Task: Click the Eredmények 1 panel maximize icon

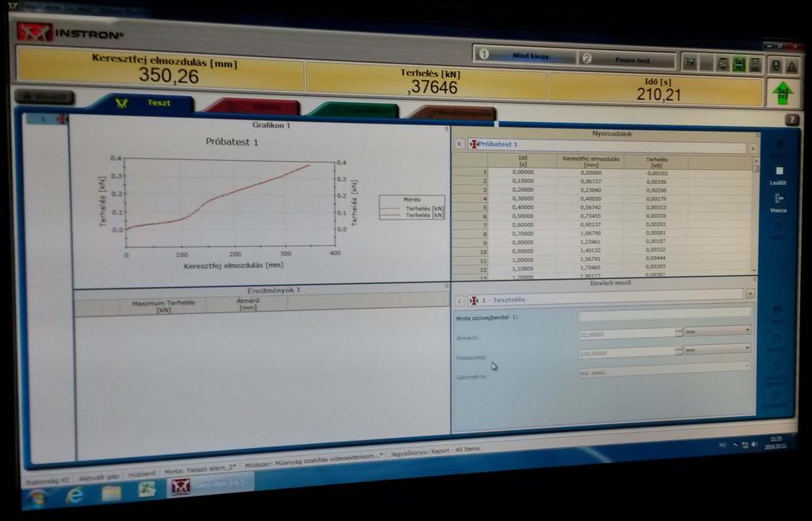Action: pos(446,285)
